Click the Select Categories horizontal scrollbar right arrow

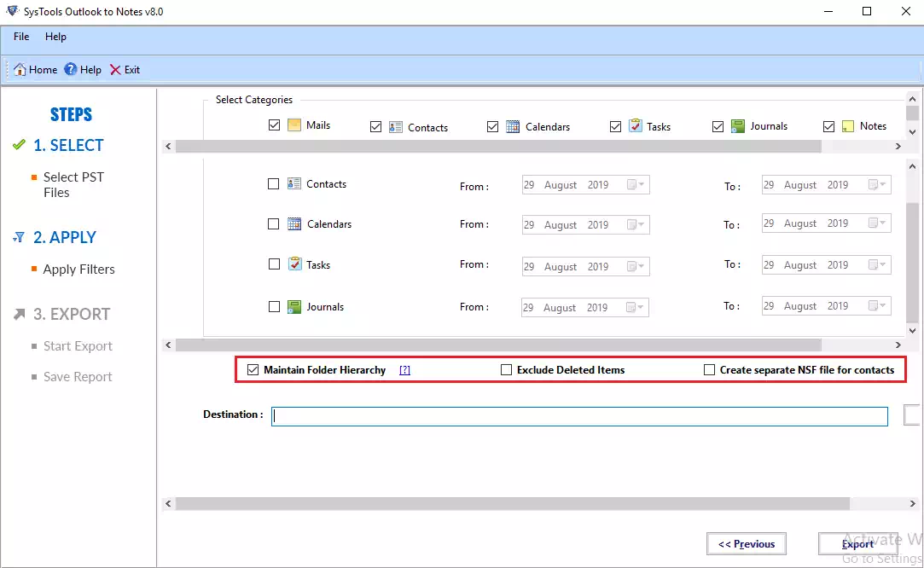click(898, 146)
